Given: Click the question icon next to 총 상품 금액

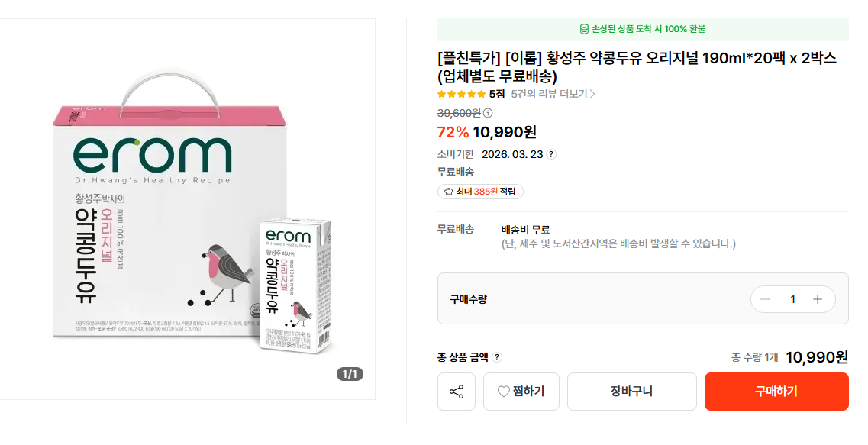Looking at the screenshot, I should pos(497,357).
